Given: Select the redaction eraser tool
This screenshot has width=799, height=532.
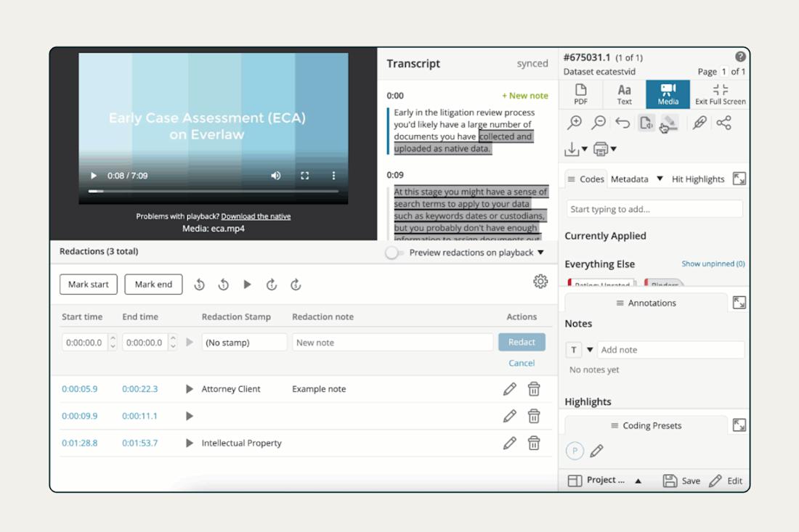Looking at the screenshot, I should click(x=670, y=123).
